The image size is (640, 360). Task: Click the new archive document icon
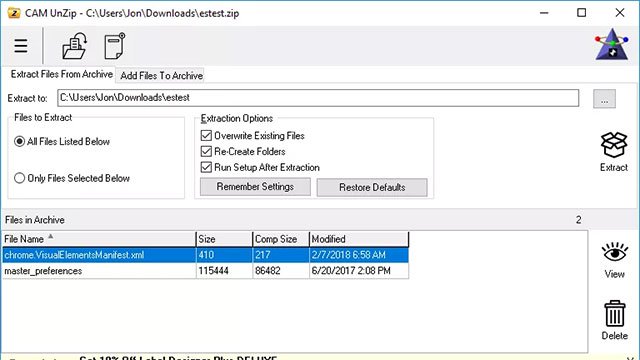[x=114, y=46]
